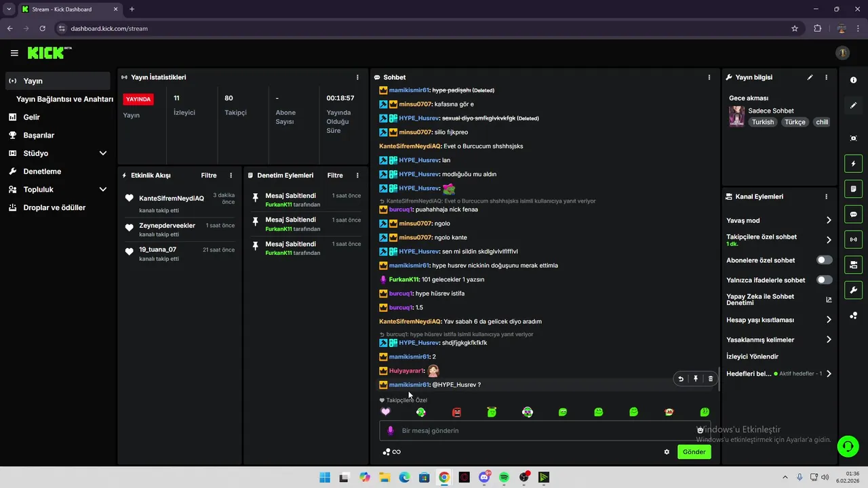Viewport: 868px width, 488px height.
Task: Pin the mamikismir61 @HYPE_Husrev message
Action: tap(696, 379)
